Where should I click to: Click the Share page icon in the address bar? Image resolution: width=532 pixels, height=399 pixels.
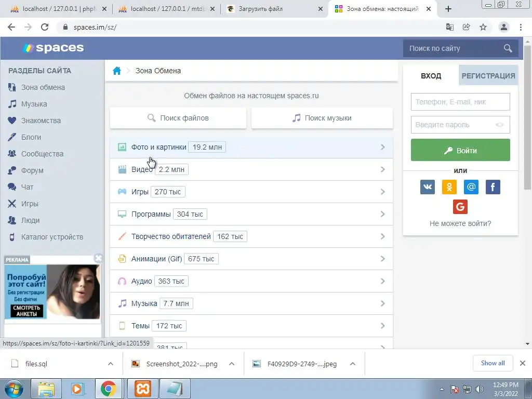[x=467, y=27]
